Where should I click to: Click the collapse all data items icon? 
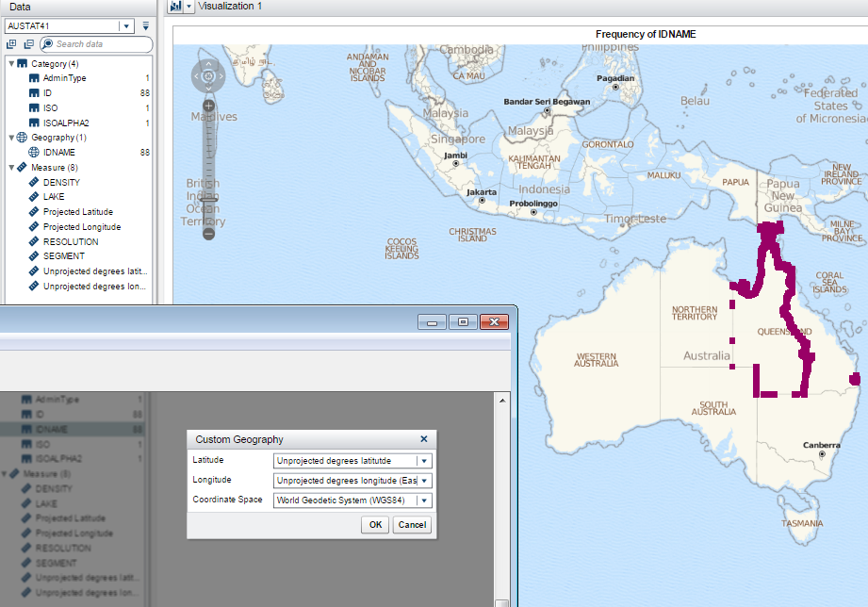(28, 44)
